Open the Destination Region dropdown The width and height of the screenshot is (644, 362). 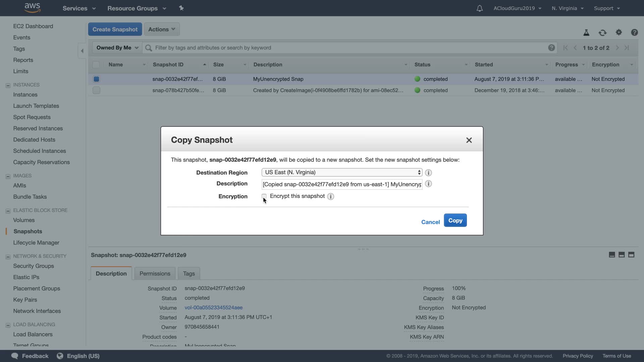[x=341, y=172]
